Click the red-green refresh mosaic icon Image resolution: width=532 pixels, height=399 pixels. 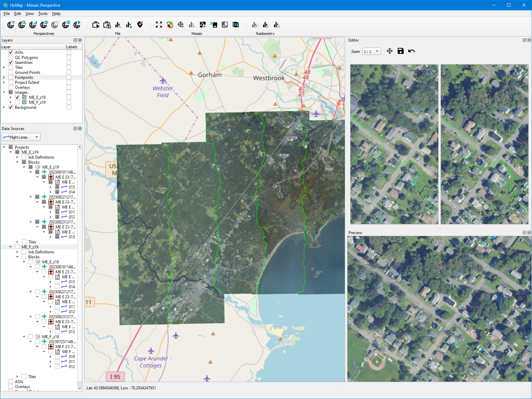(x=170, y=25)
